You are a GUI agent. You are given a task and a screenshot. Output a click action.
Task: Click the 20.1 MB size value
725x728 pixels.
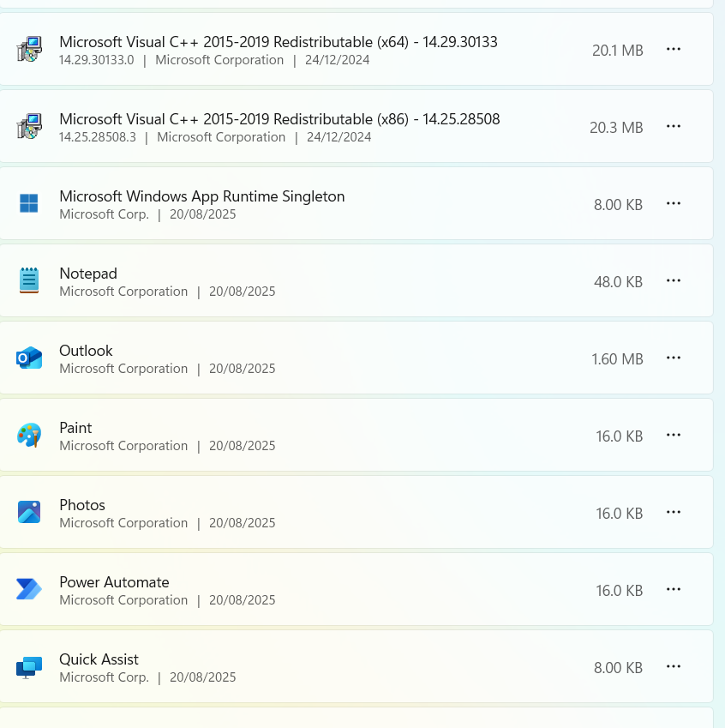point(617,50)
